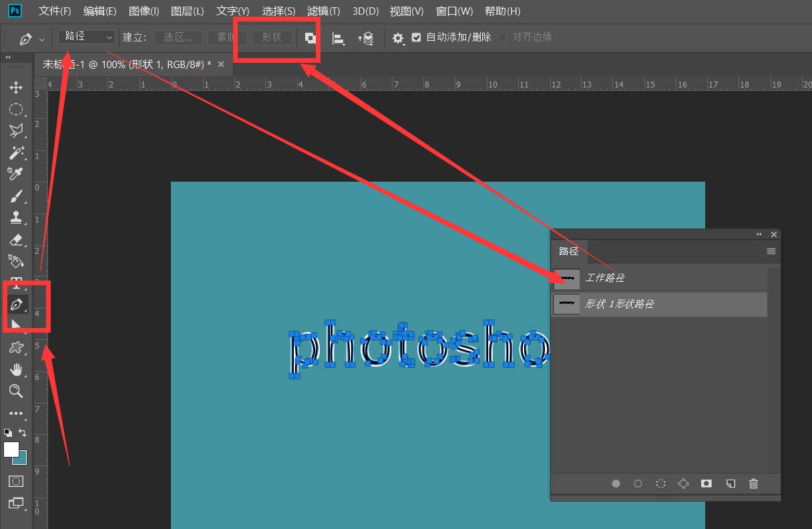
Task: Select the Move tool
Action: 16,87
